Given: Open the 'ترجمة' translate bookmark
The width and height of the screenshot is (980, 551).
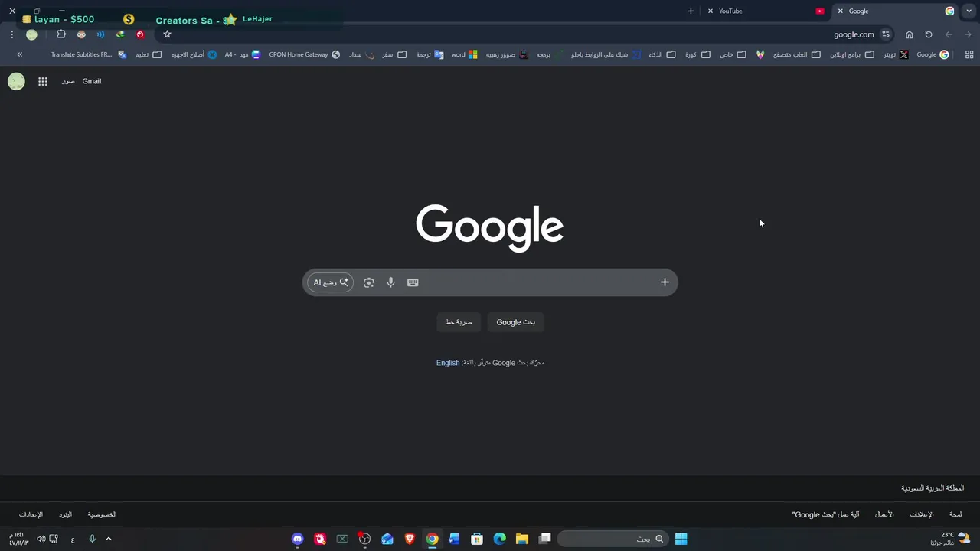Looking at the screenshot, I should tap(430, 54).
